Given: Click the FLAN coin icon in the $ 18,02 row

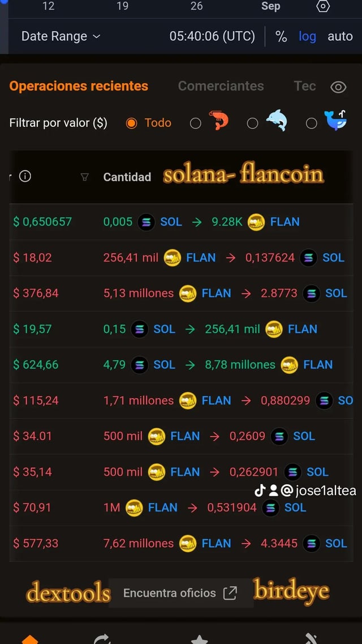Looking at the screenshot, I should 173,258.
